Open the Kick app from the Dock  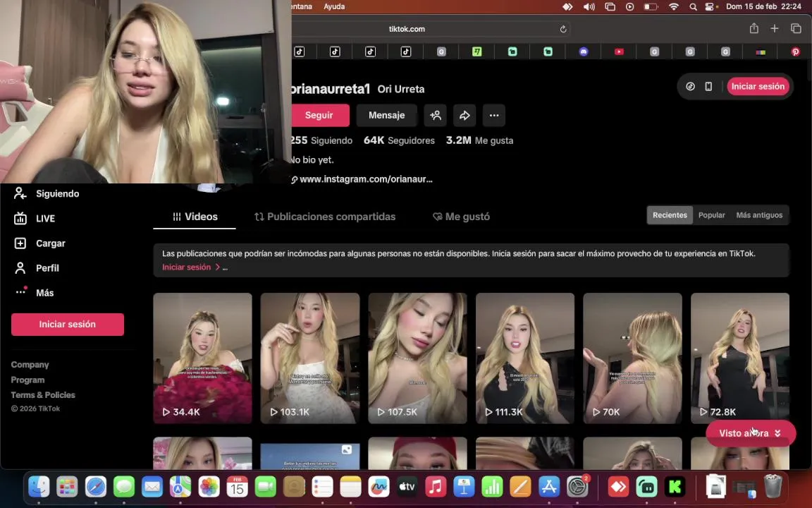(675, 487)
